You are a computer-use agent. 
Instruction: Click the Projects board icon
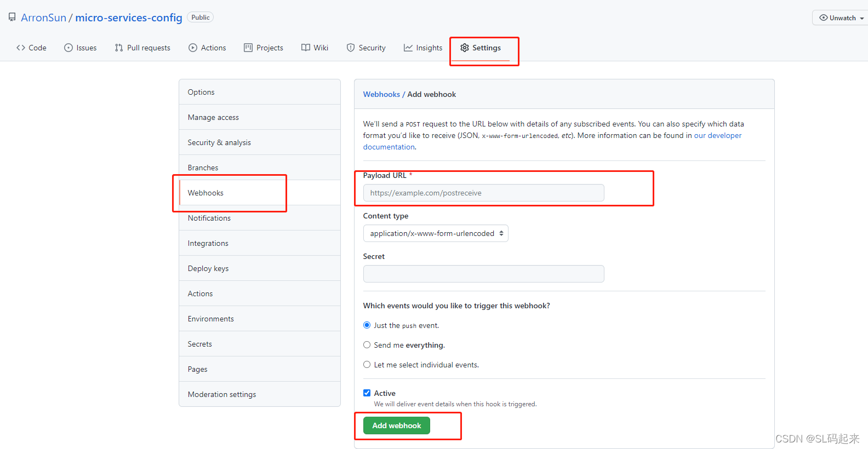click(248, 48)
